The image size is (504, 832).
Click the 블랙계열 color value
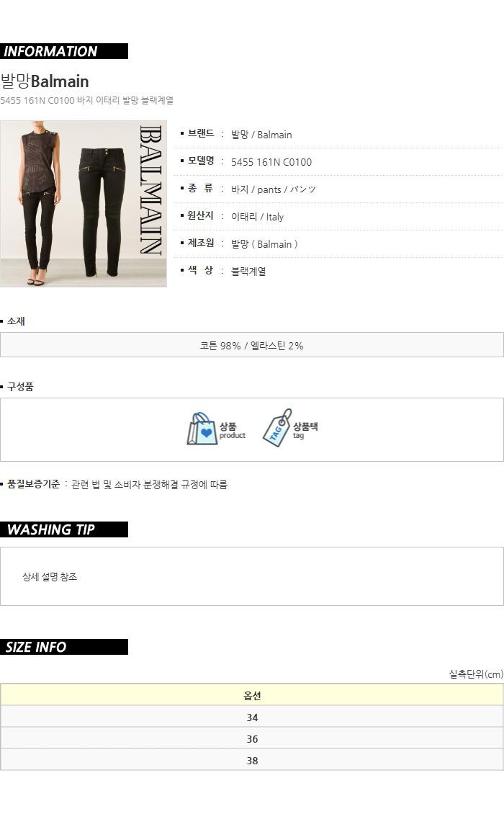click(x=248, y=272)
